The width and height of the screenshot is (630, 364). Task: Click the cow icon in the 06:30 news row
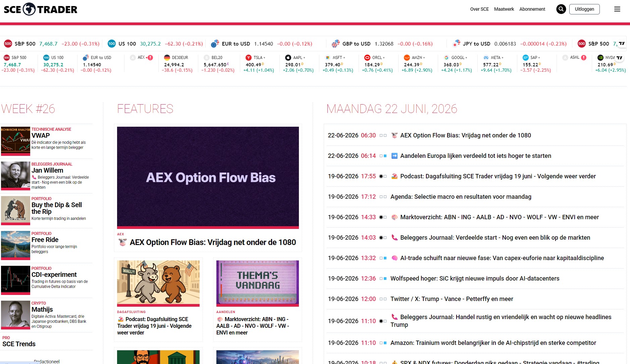[x=395, y=135]
